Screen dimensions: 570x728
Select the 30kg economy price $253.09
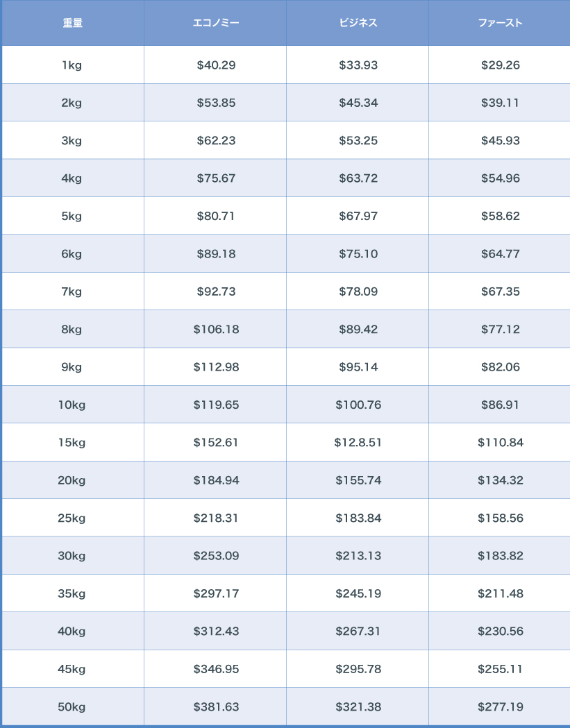click(x=216, y=556)
